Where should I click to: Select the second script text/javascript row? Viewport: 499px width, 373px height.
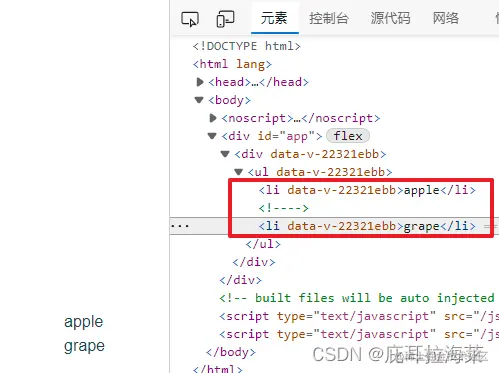tap(359, 334)
